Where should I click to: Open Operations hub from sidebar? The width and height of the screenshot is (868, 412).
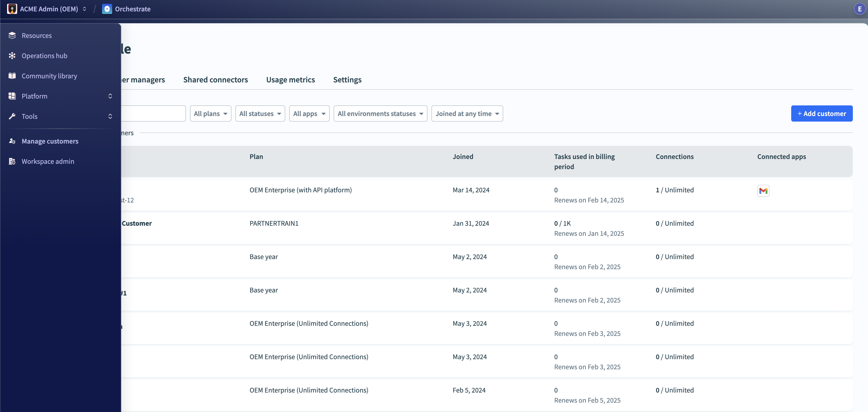pyautogui.click(x=45, y=55)
